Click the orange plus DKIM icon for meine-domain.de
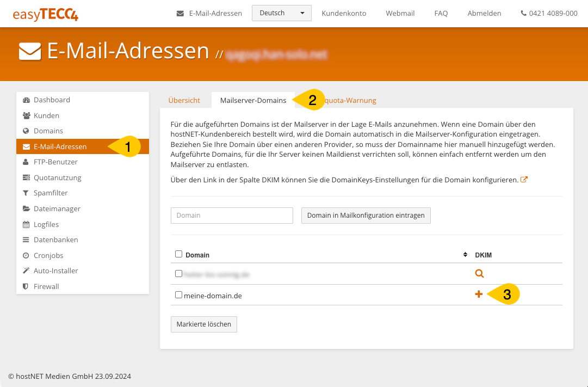588x387 pixels. click(479, 294)
